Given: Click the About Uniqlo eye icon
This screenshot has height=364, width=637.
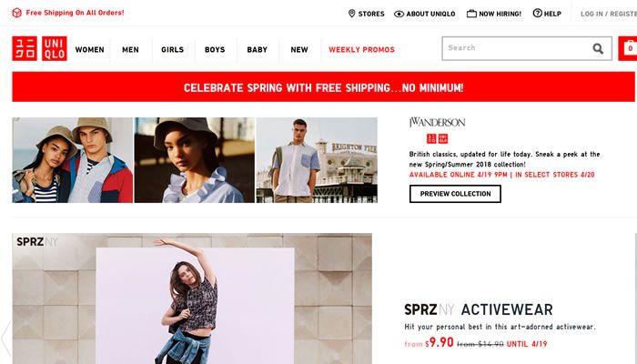Looking at the screenshot, I should click(x=399, y=14).
